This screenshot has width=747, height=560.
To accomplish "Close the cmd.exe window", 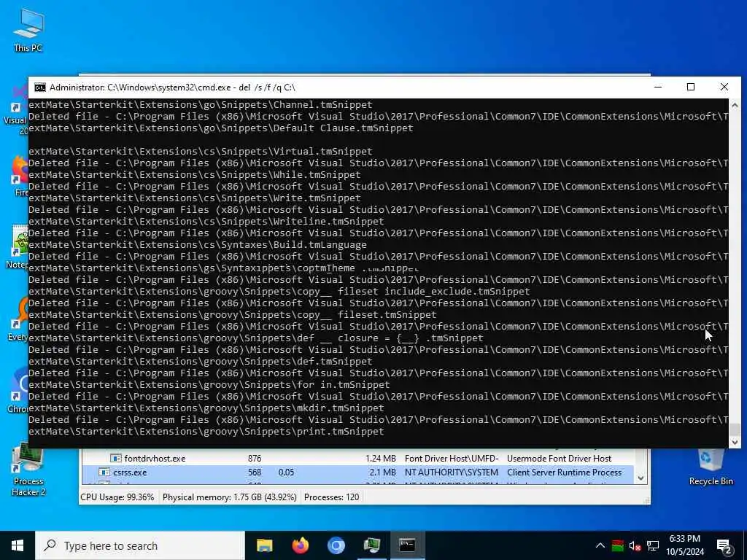I will 724,87.
